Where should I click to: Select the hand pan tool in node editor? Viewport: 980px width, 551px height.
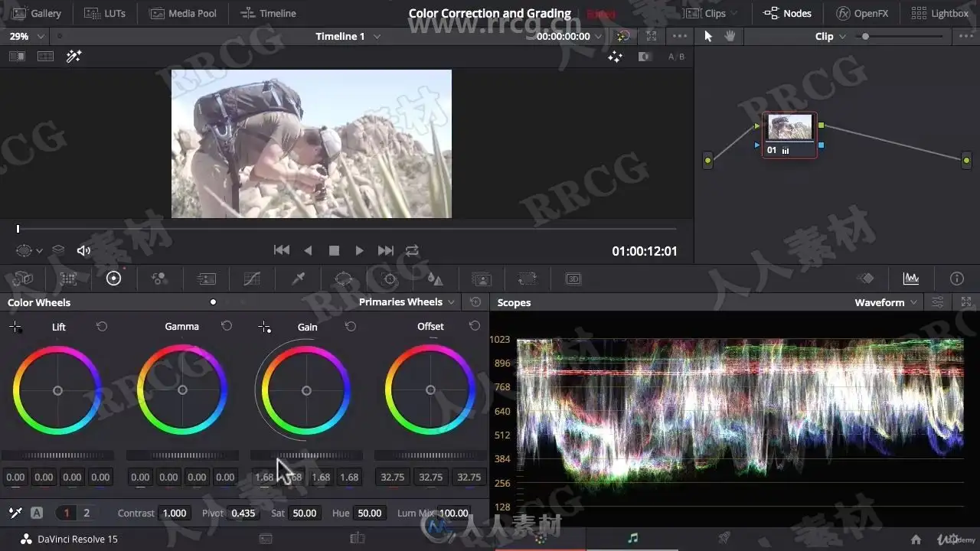coord(730,36)
